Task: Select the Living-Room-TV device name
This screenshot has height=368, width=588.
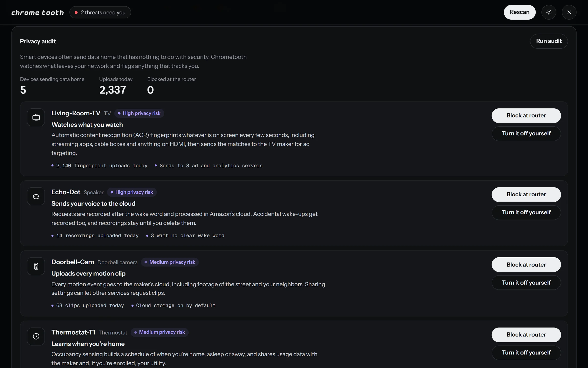Action: 76,113
